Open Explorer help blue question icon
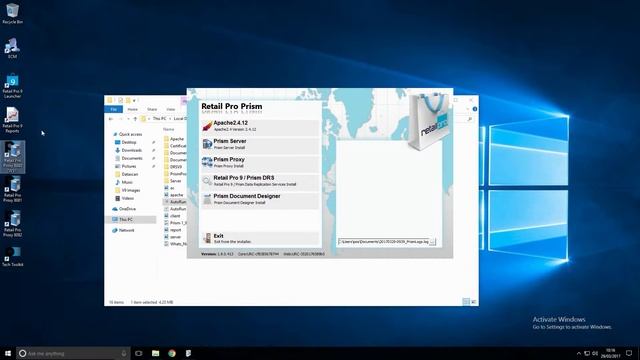This screenshot has height=360, width=640. [475, 109]
